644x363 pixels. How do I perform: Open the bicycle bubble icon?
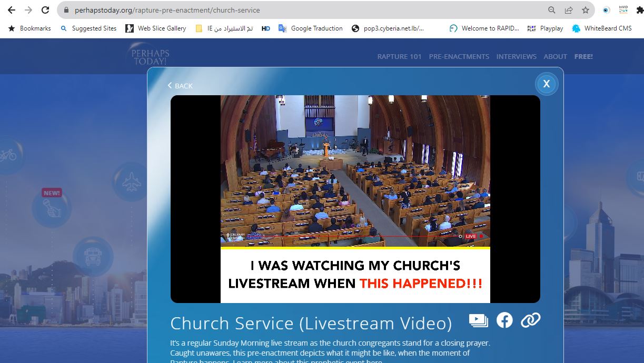(8, 155)
